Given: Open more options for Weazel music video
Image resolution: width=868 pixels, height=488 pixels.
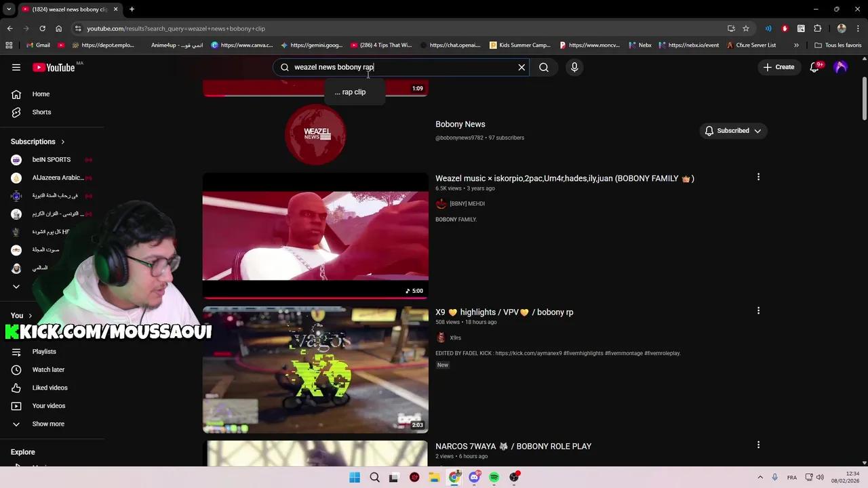Looking at the screenshot, I should pos(758,177).
